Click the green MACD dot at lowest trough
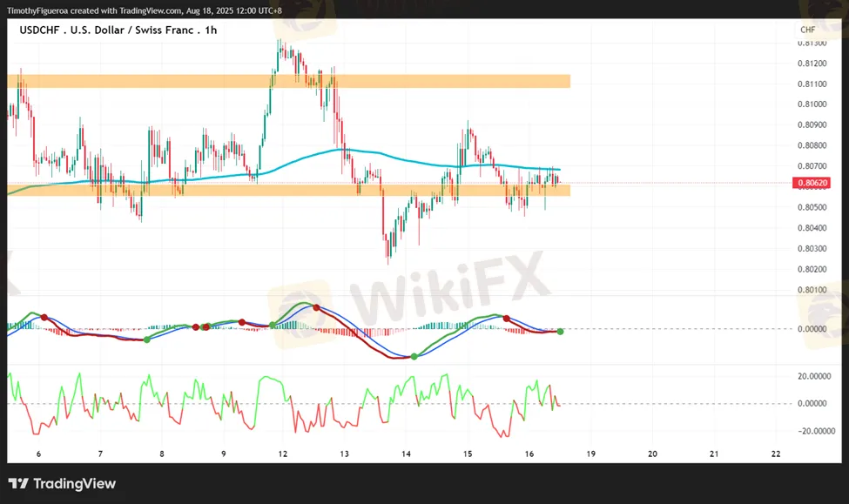Screen dimensions: 849x504 (x=414, y=356)
